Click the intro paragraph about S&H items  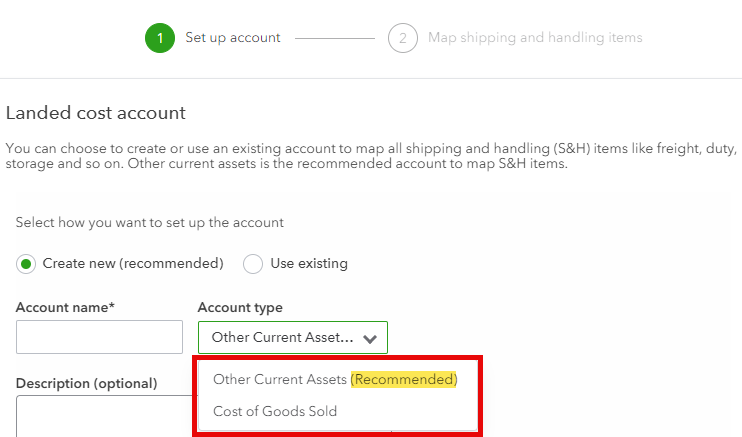370,156
